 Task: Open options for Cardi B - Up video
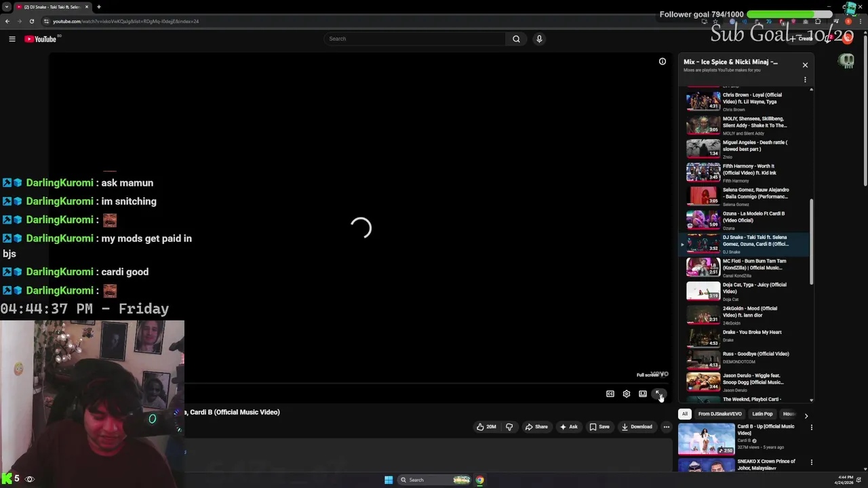coord(811,428)
